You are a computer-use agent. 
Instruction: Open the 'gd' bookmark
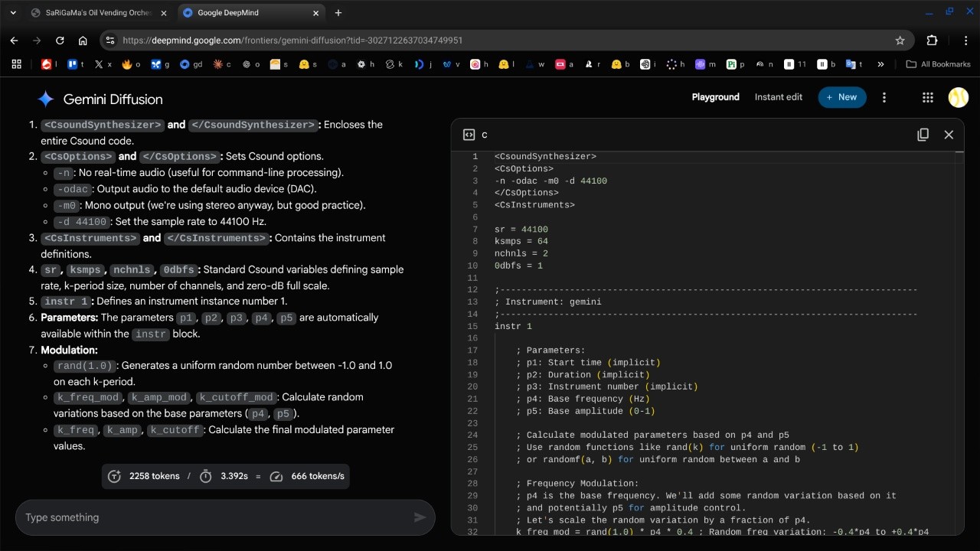click(191, 64)
